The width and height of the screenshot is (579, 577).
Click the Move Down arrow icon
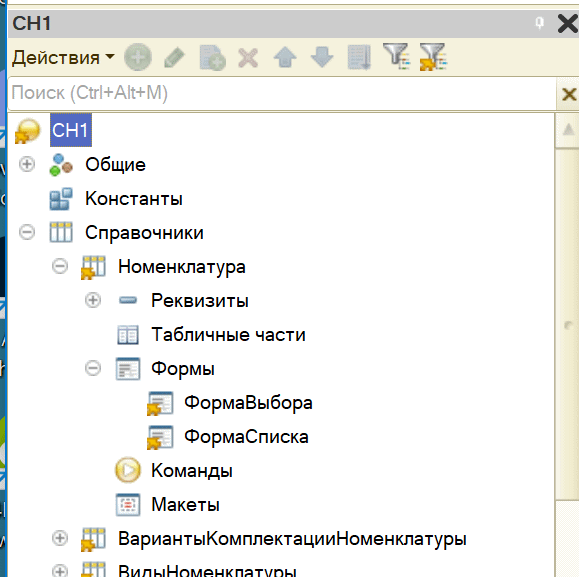[322, 58]
